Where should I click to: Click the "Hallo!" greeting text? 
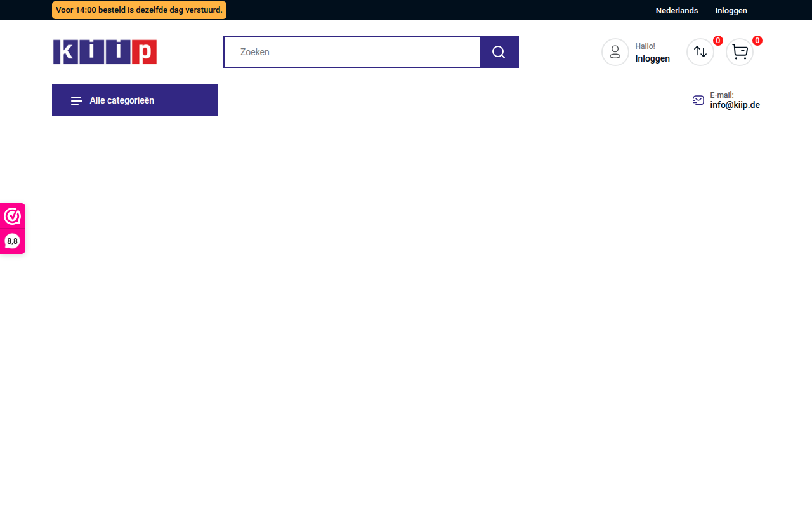[645, 46]
